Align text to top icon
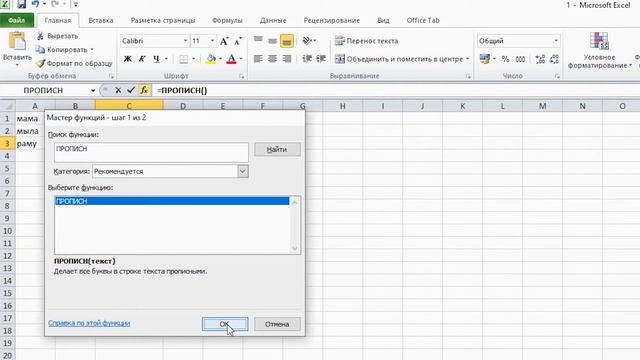The width and height of the screenshot is (640, 360). pyautogui.click(x=258, y=40)
